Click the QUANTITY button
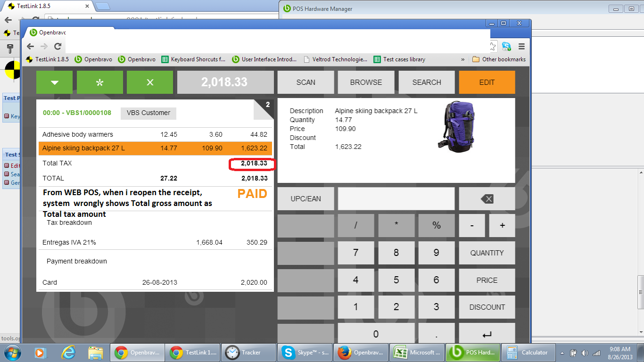The image size is (644, 362). (x=487, y=253)
